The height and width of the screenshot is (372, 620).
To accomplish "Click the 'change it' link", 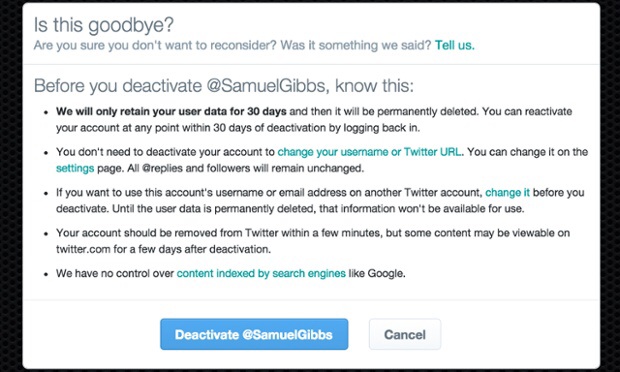I will pos(507,193).
